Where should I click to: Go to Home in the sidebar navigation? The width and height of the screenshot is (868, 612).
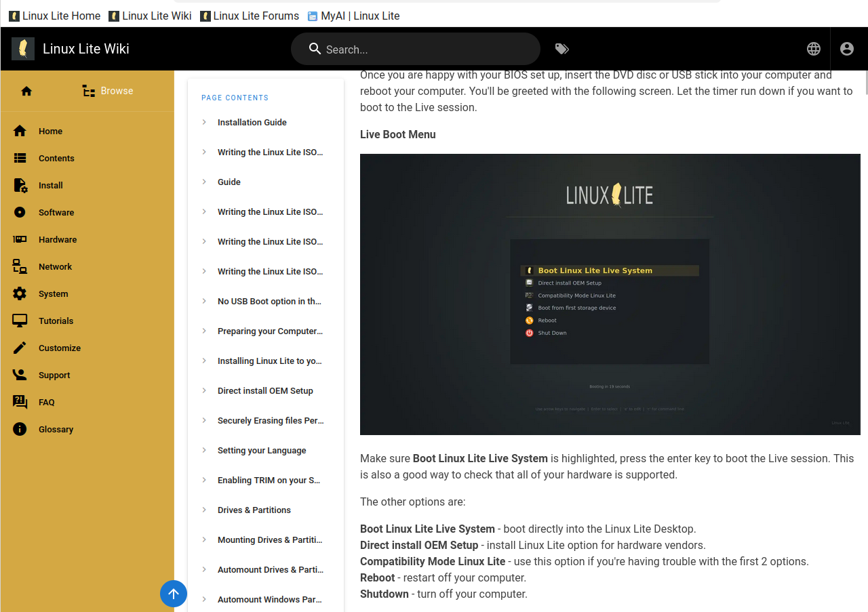pos(87,131)
